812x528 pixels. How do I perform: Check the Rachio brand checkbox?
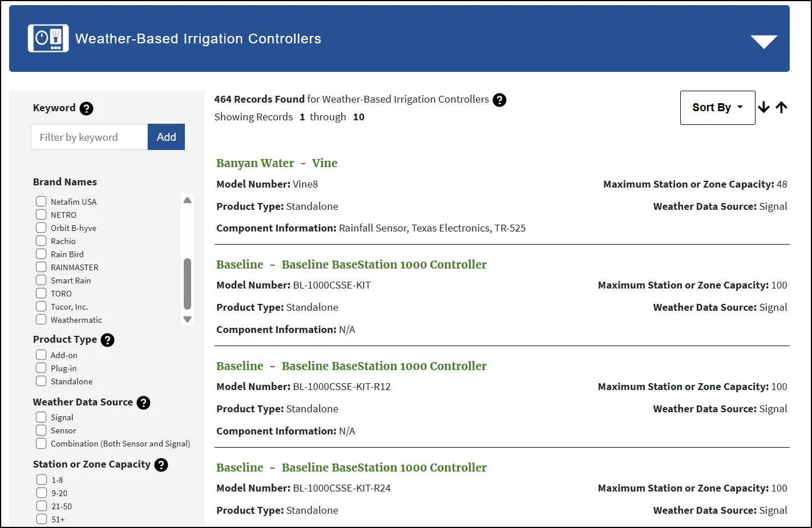click(41, 241)
